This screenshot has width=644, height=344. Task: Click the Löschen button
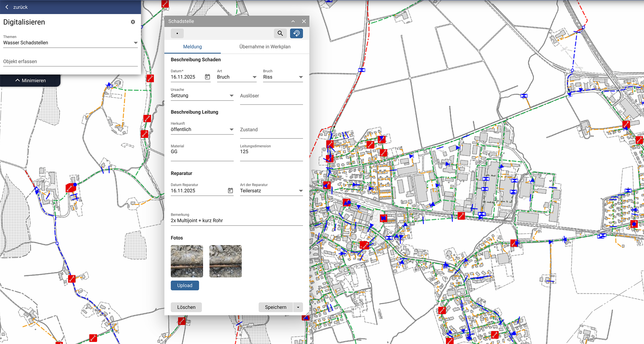[x=186, y=307]
